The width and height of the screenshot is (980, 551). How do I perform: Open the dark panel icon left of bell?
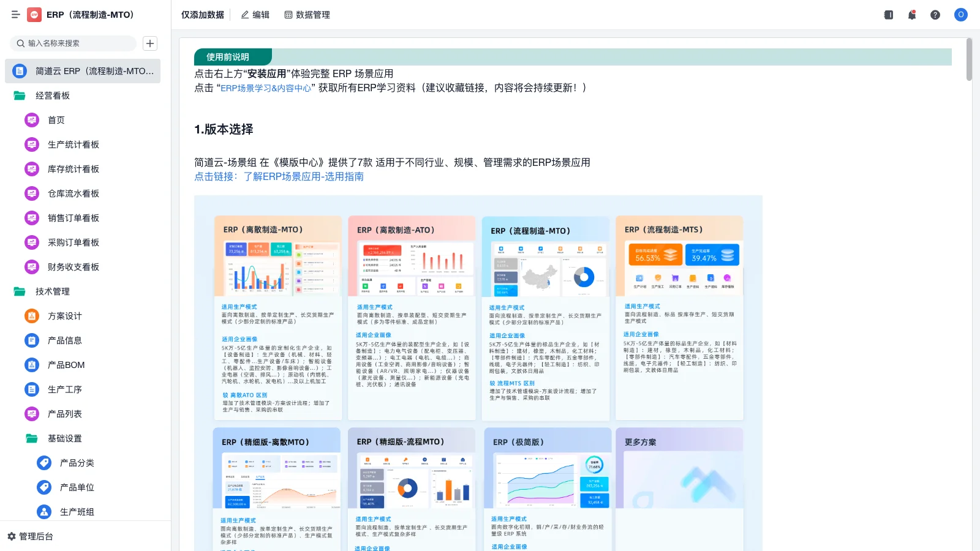pyautogui.click(x=889, y=15)
